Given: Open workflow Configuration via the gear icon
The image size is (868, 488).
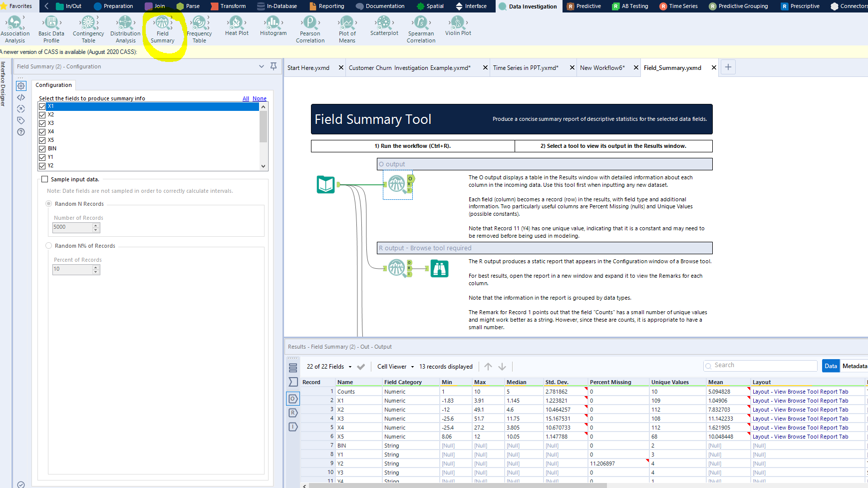Looking at the screenshot, I should coord(20,86).
